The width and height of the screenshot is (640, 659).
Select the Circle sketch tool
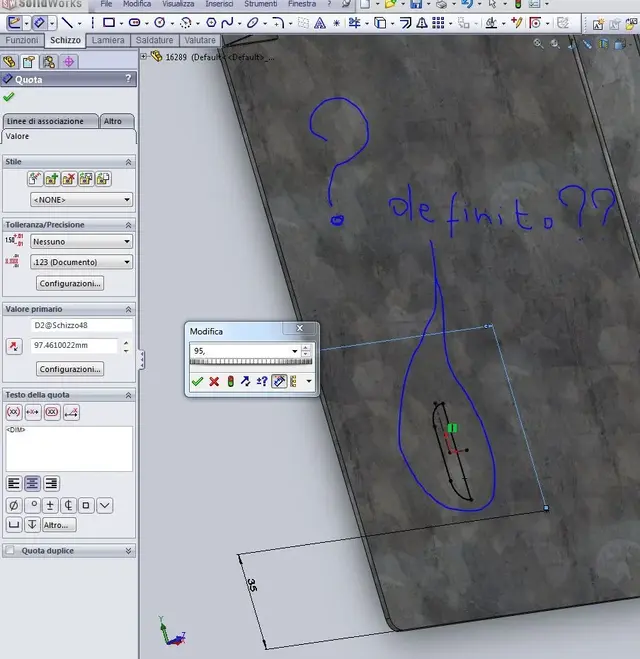point(160,22)
